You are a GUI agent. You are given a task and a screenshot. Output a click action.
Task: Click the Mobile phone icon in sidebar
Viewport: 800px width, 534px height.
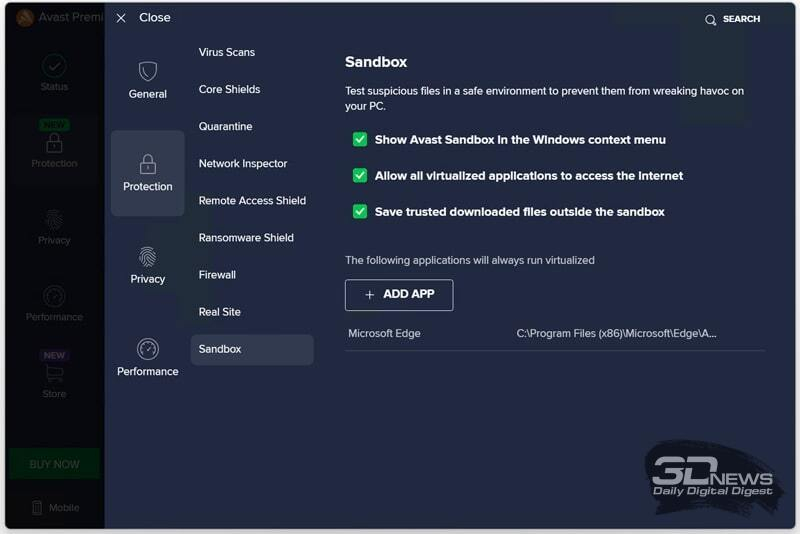click(37, 507)
